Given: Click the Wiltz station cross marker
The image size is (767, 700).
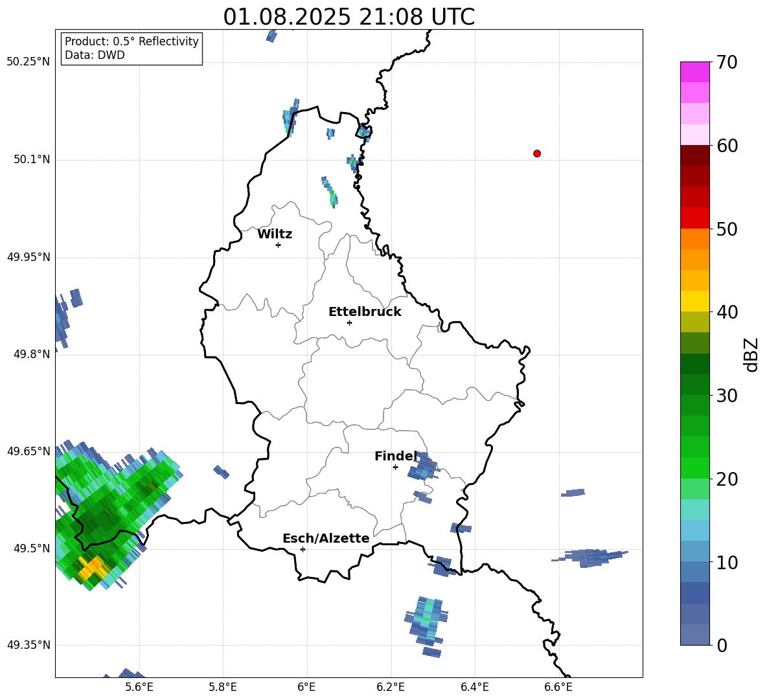Looking at the screenshot, I should coord(279,245).
